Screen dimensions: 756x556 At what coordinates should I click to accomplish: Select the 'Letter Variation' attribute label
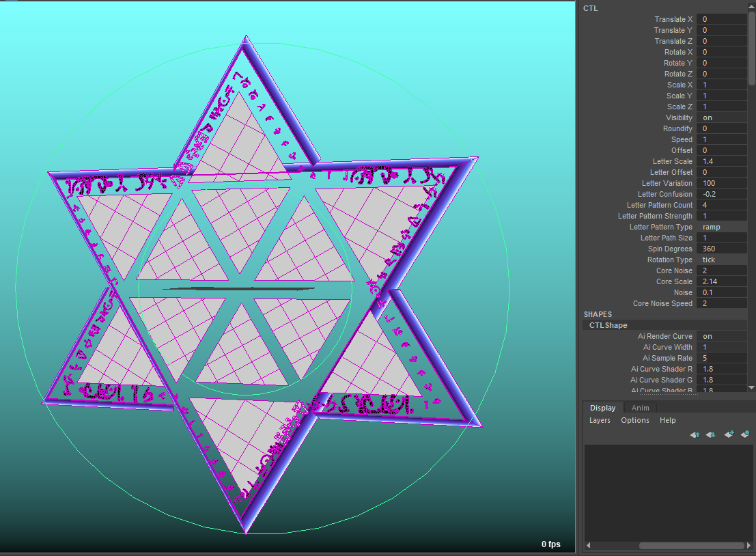click(x=667, y=183)
